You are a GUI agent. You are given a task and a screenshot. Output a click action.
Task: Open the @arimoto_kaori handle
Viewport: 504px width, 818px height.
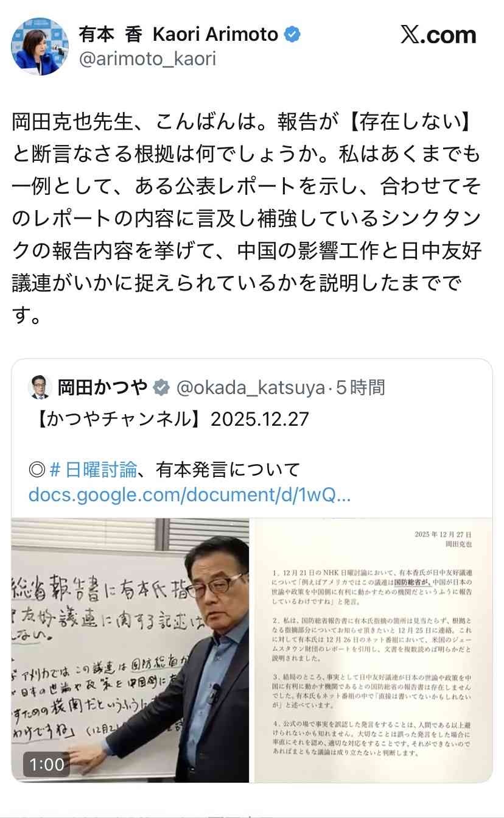147,60
